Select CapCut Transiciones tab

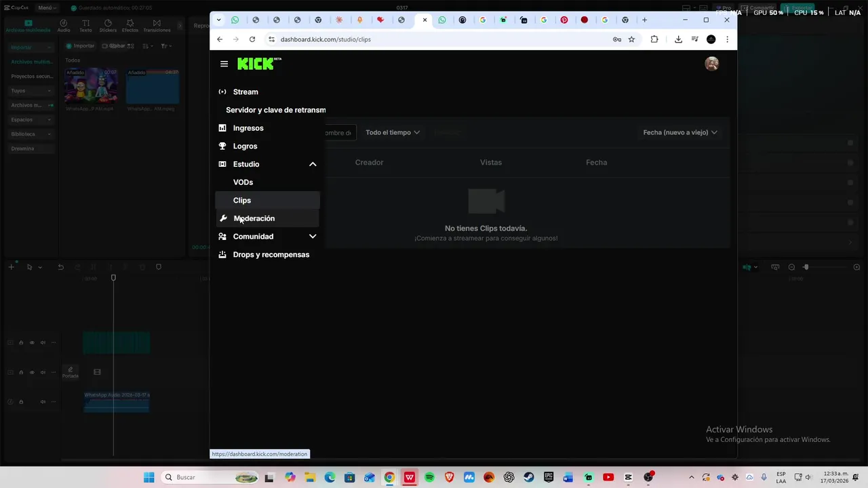pos(157,26)
